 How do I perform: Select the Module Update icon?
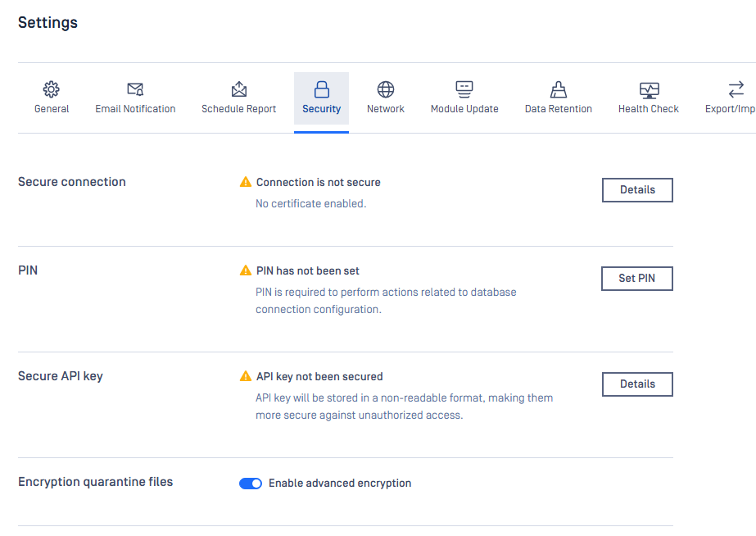[464, 89]
